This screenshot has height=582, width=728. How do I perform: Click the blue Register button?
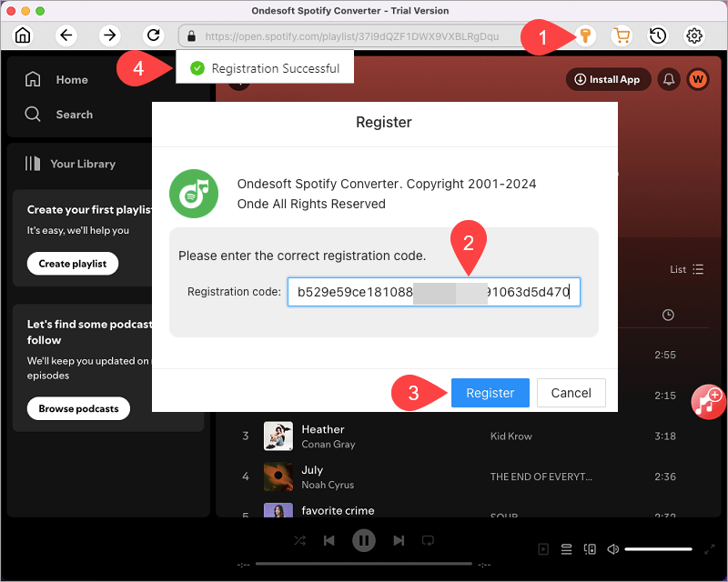tap(490, 393)
